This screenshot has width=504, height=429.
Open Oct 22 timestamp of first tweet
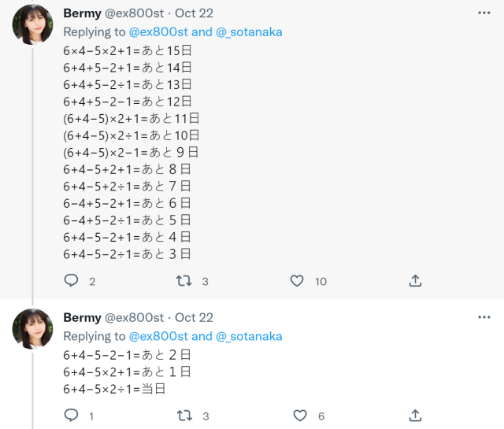[x=194, y=13]
